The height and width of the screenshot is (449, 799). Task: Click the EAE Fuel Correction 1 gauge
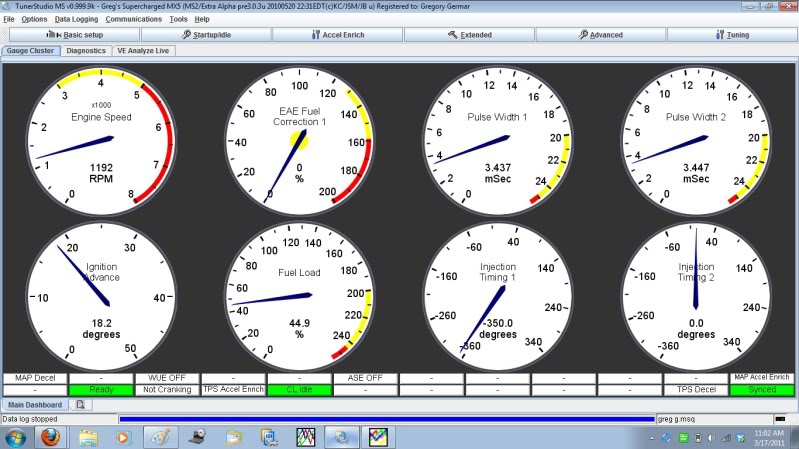click(x=299, y=141)
